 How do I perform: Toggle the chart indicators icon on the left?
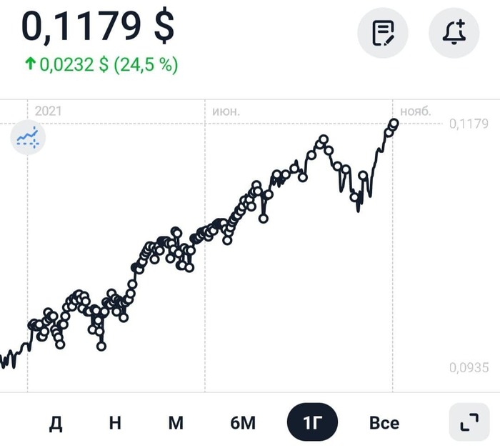(28, 137)
